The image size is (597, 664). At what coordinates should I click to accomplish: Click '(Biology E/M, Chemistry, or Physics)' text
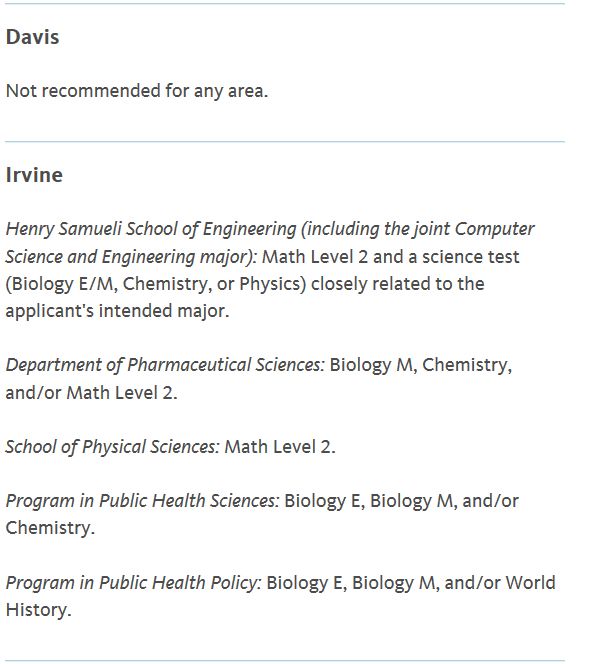156,284
